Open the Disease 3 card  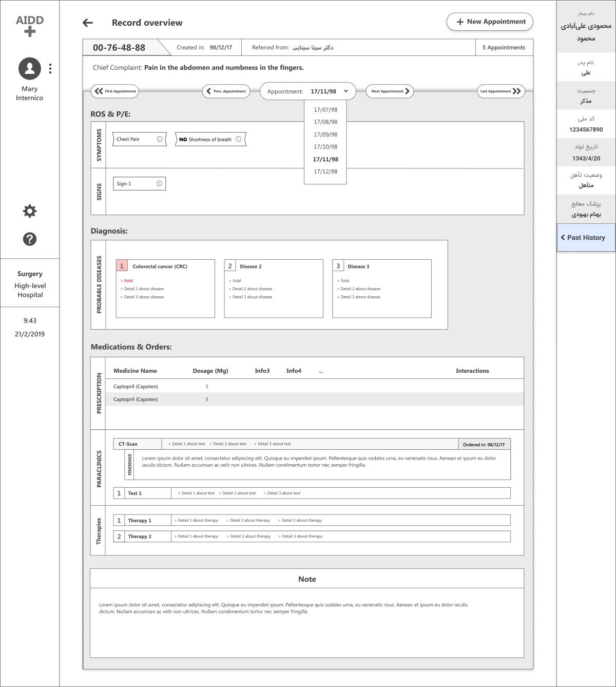click(382, 289)
